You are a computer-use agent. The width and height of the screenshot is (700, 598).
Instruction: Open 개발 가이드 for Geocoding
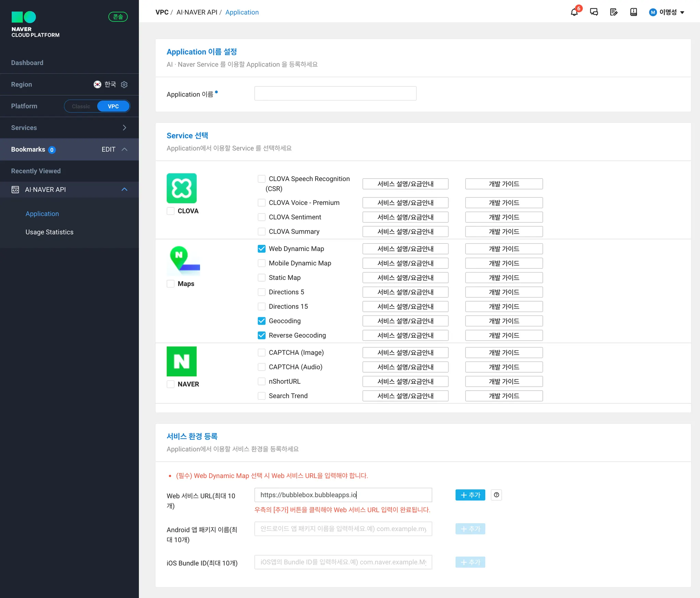point(503,321)
